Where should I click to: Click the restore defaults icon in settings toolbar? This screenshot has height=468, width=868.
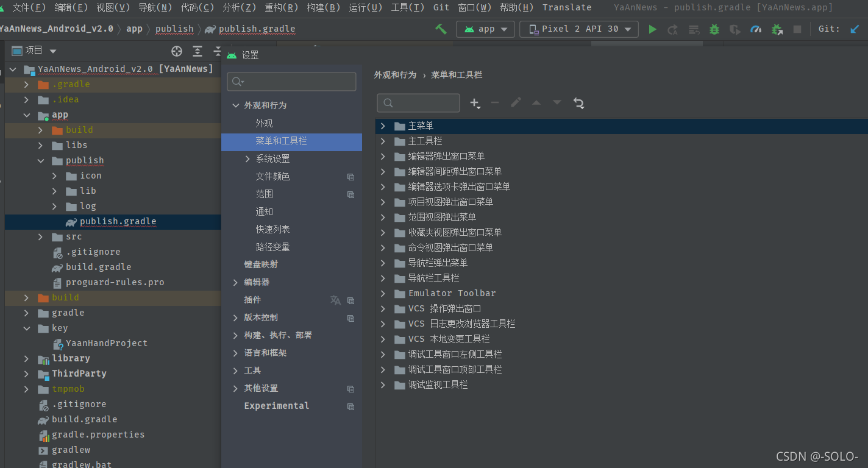(579, 103)
